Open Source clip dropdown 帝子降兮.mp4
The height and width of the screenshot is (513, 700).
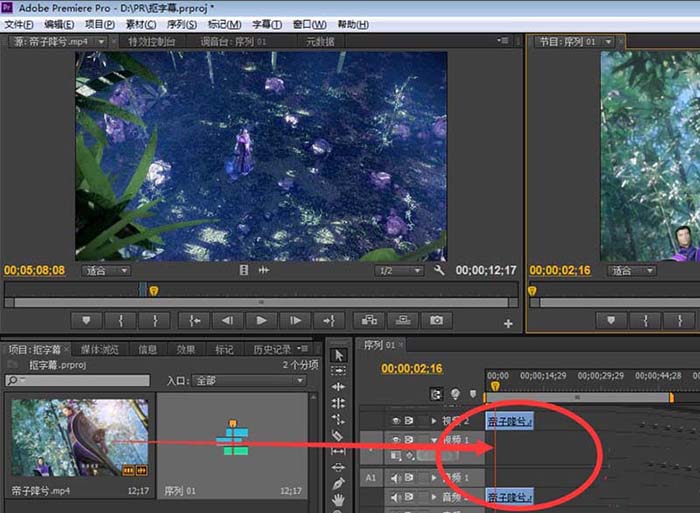101,42
